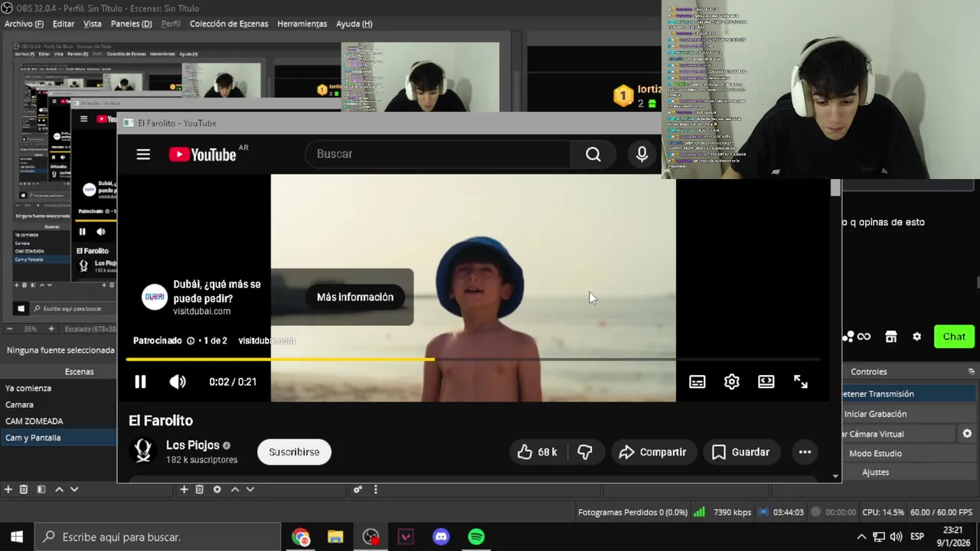Image resolution: width=980 pixels, height=551 pixels.
Task: Open the sponsored ad info icon
Action: click(x=191, y=341)
